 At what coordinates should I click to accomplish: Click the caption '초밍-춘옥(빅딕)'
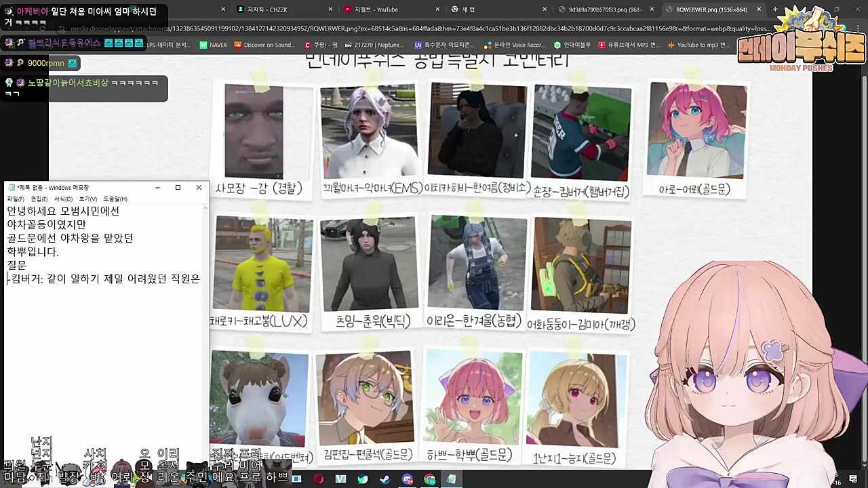(374, 322)
